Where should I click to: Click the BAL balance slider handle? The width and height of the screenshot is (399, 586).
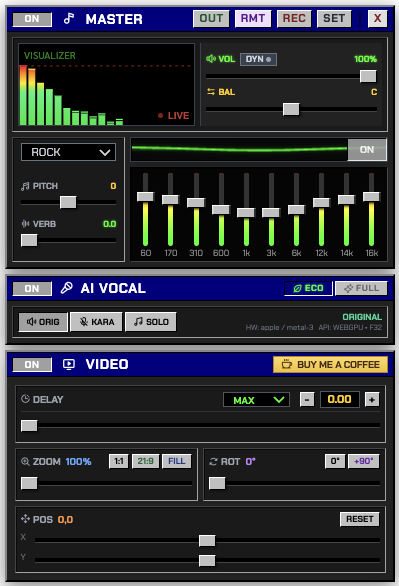pyautogui.click(x=291, y=110)
